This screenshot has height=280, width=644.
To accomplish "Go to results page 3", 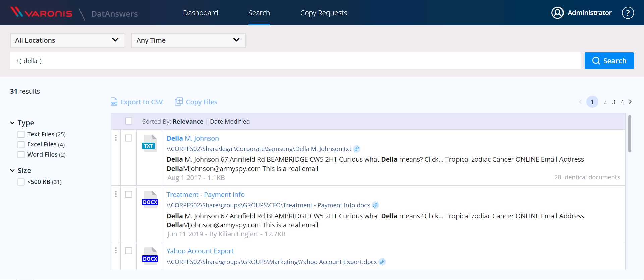I will click(613, 102).
